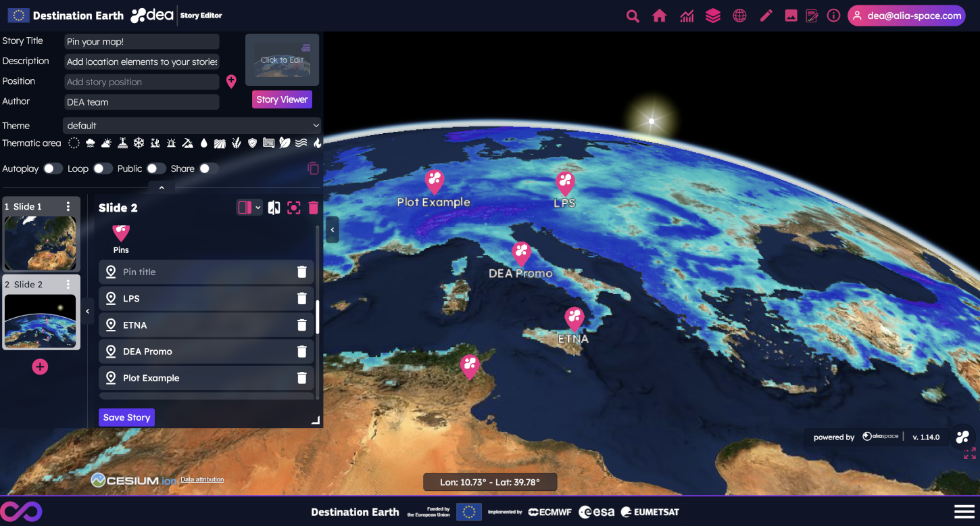Click add story position pin icon
The height and width of the screenshot is (526, 980).
[x=231, y=82]
